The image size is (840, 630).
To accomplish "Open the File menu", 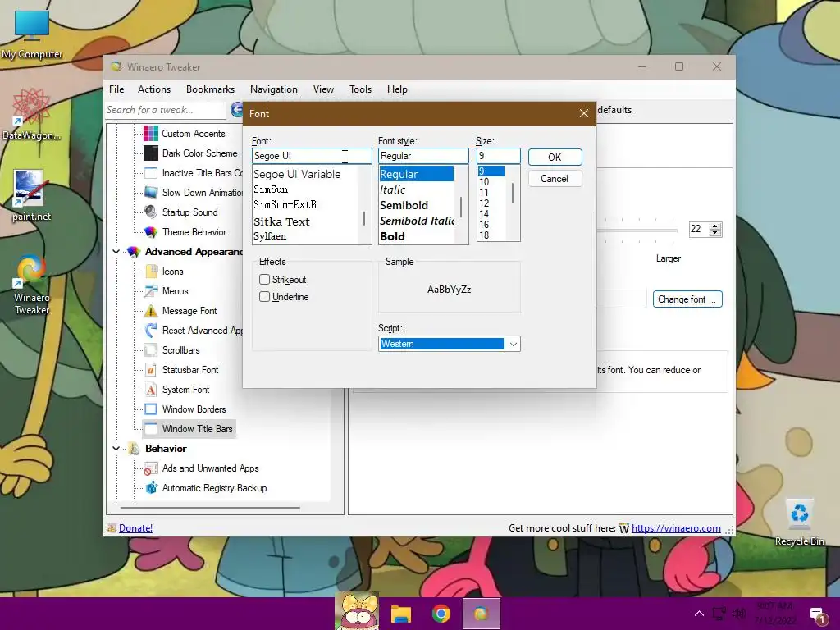I will point(116,89).
